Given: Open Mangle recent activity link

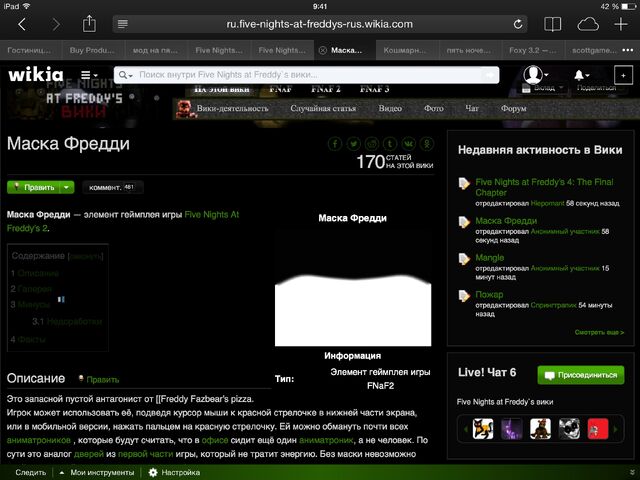Looking at the screenshot, I should (489, 258).
